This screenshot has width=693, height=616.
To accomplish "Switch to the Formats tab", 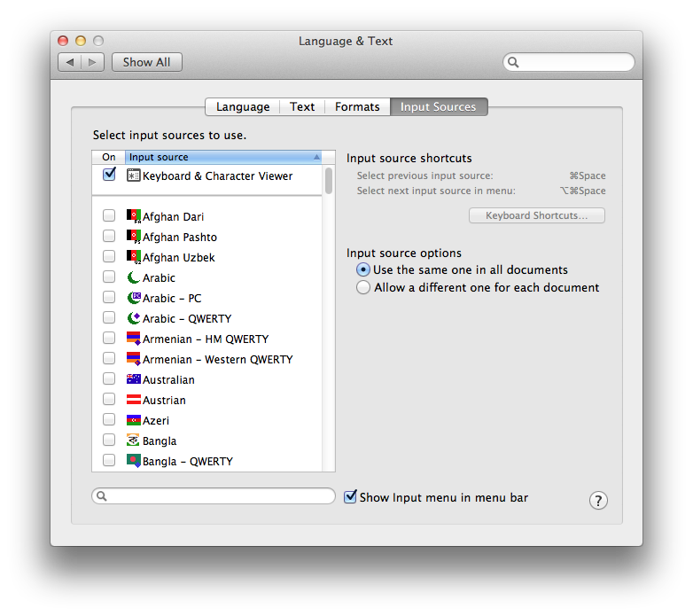I will [x=357, y=107].
